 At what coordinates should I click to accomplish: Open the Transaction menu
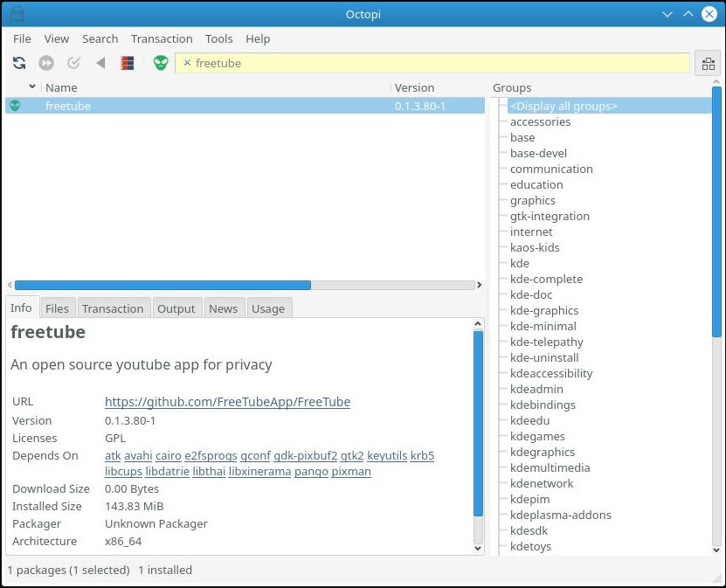pyautogui.click(x=162, y=39)
